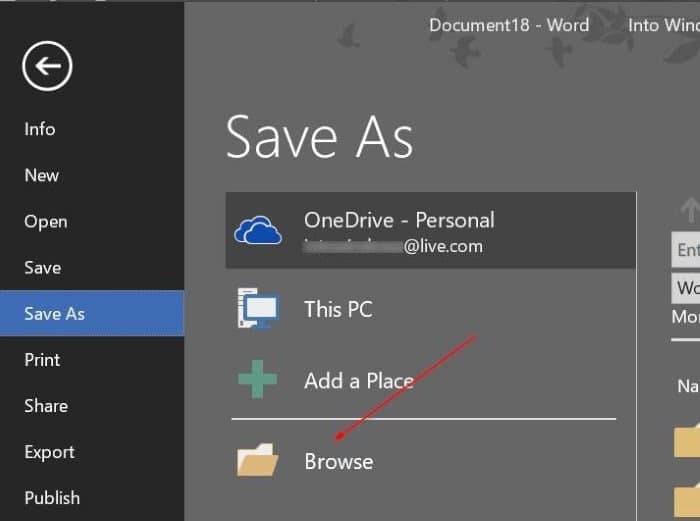Click the OneDrive cloud icon
Image resolution: width=700 pixels, height=521 pixels.
(258, 230)
